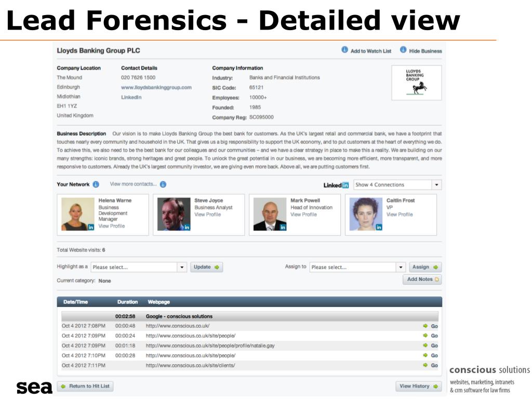Click Total Website visits: 6 text

pos(81,250)
